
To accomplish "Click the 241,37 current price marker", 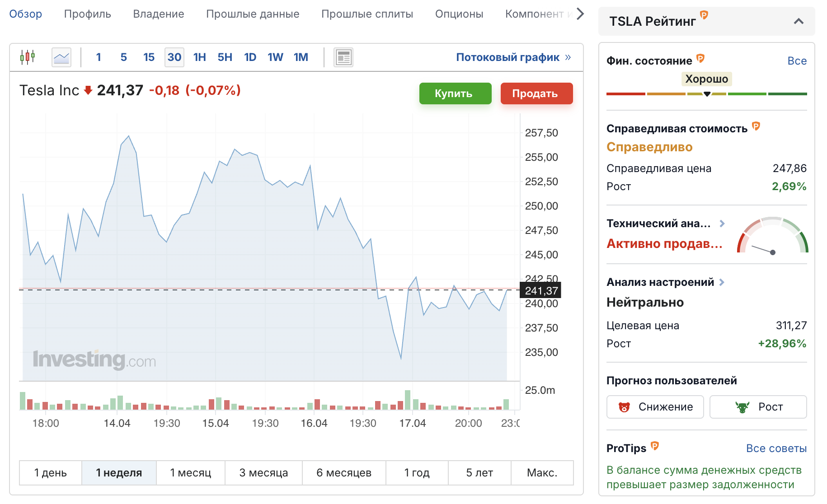I will (x=541, y=290).
